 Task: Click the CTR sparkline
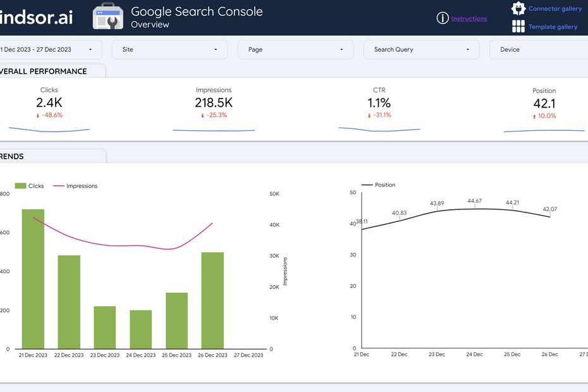point(379,130)
